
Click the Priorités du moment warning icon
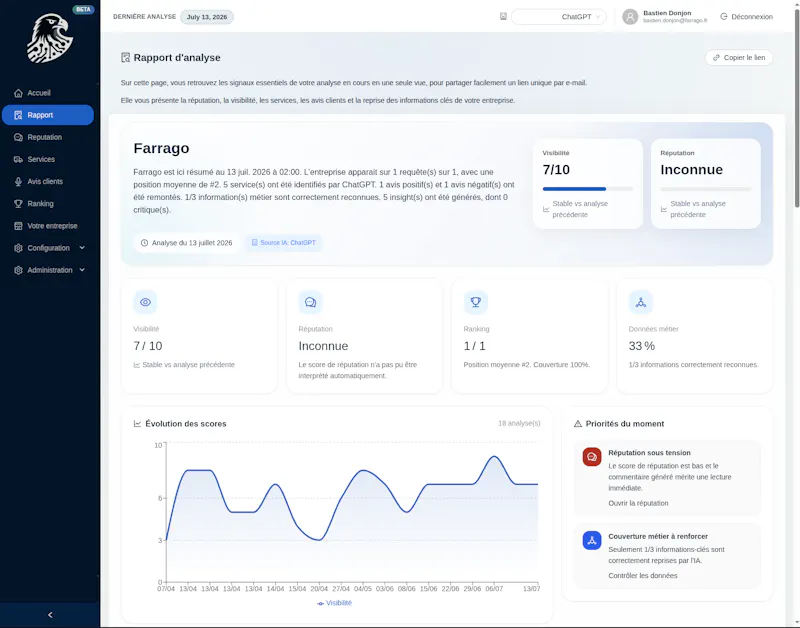[578, 423]
